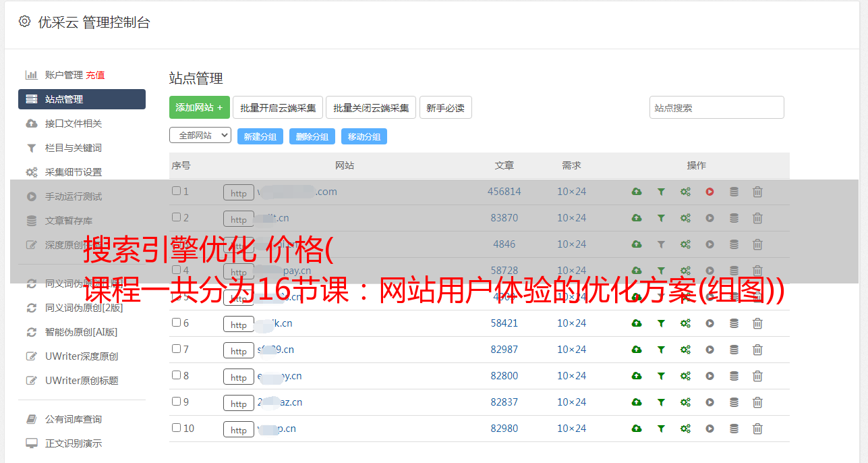Go to 栏目与关键词 in the sidebar
The width and height of the screenshot is (868, 463).
[73, 148]
